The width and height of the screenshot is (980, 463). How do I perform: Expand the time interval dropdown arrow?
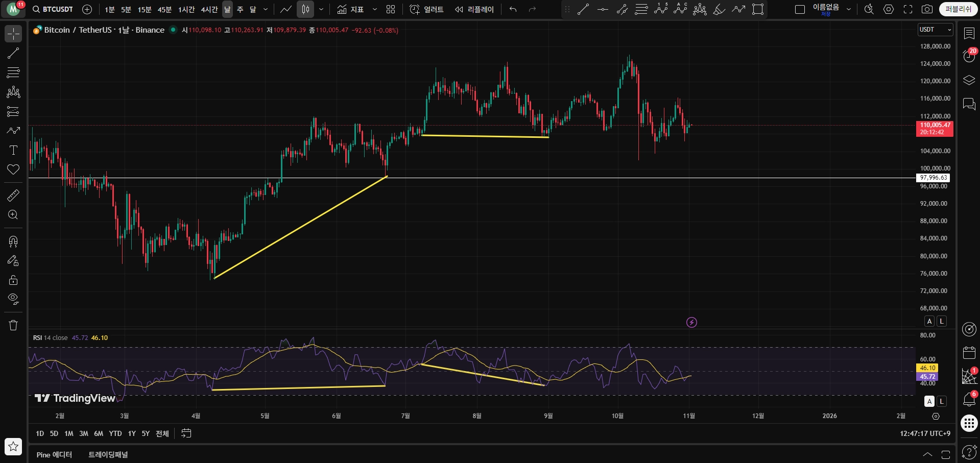(266, 9)
